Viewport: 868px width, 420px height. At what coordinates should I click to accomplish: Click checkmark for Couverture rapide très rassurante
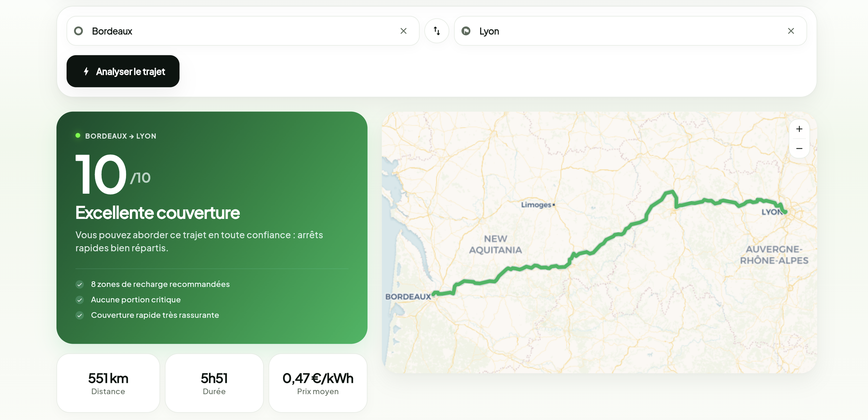coord(80,315)
